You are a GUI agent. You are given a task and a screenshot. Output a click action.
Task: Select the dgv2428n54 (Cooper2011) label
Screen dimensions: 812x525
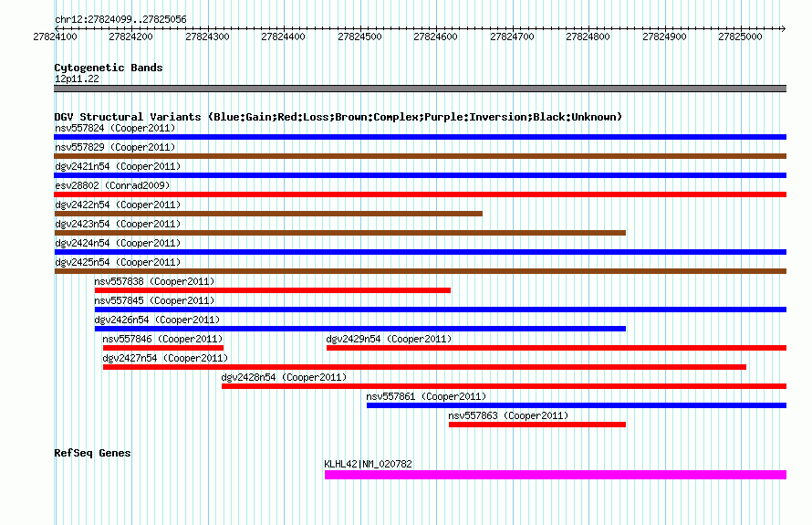pos(284,377)
